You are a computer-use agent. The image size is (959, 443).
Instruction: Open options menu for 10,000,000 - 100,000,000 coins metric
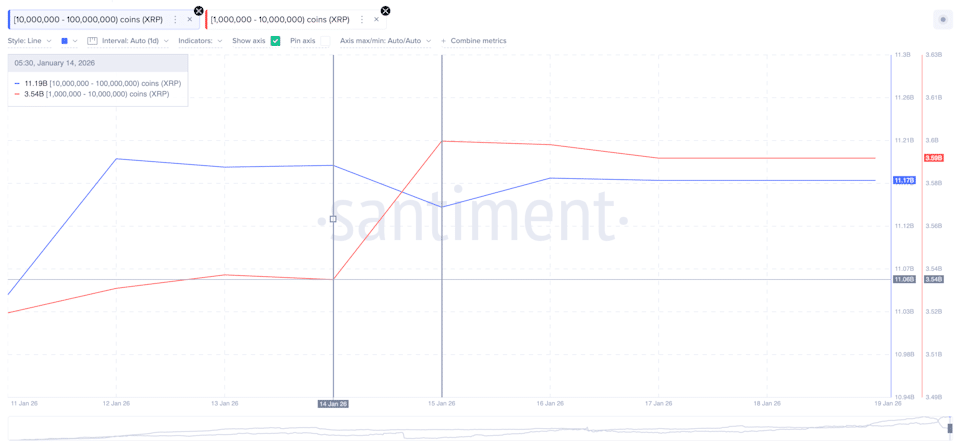tap(175, 20)
